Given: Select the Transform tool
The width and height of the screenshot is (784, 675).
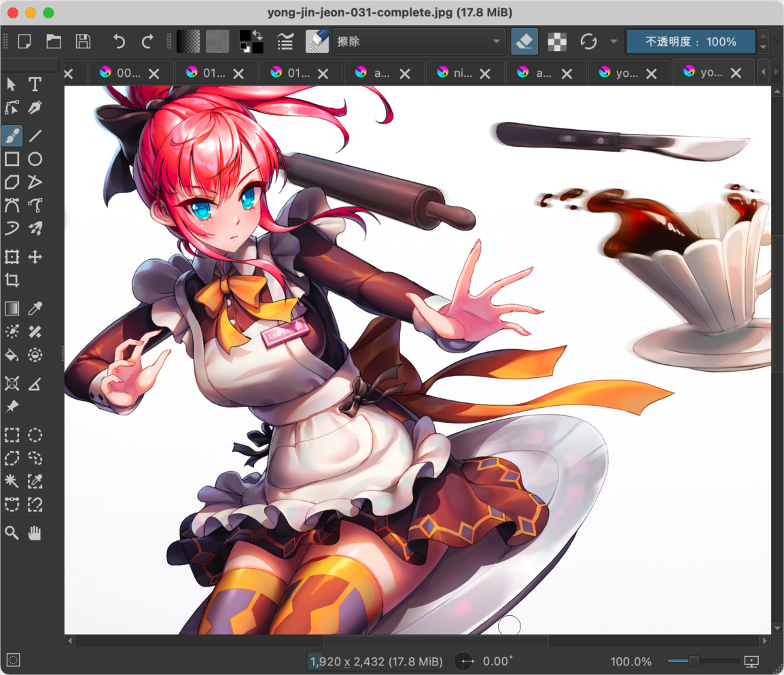Looking at the screenshot, I should [12, 257].
